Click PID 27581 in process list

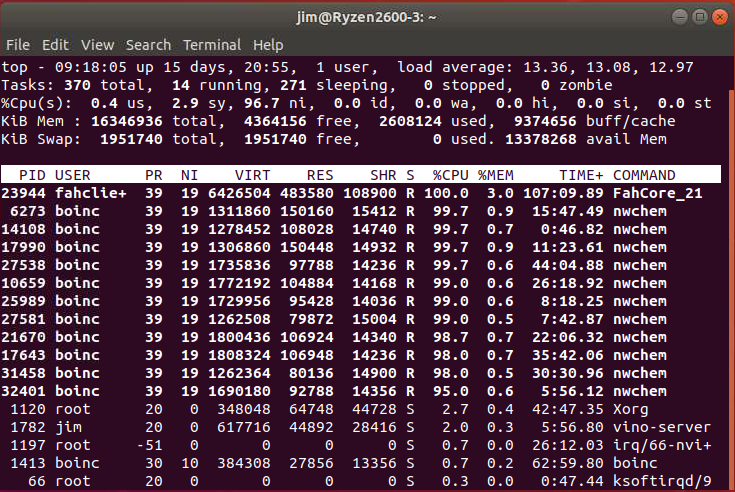pos(23,319)
